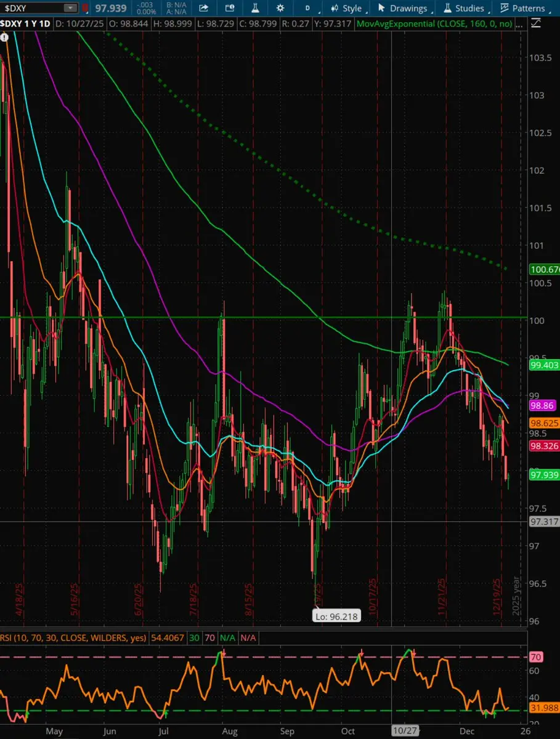Open the Studies menu

click(x=464, y=8)
